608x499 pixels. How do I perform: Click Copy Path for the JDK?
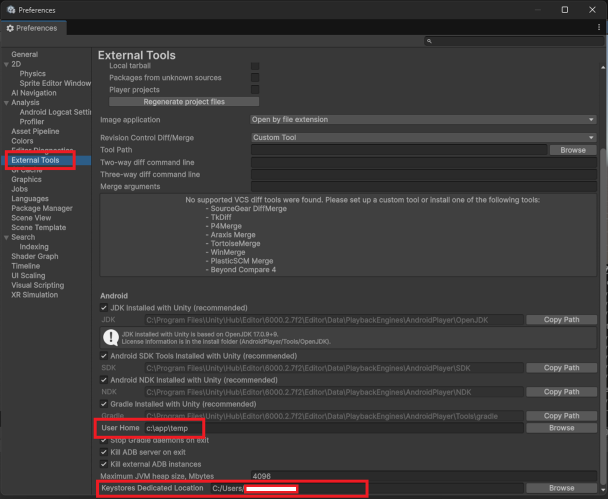pos(561,320)
